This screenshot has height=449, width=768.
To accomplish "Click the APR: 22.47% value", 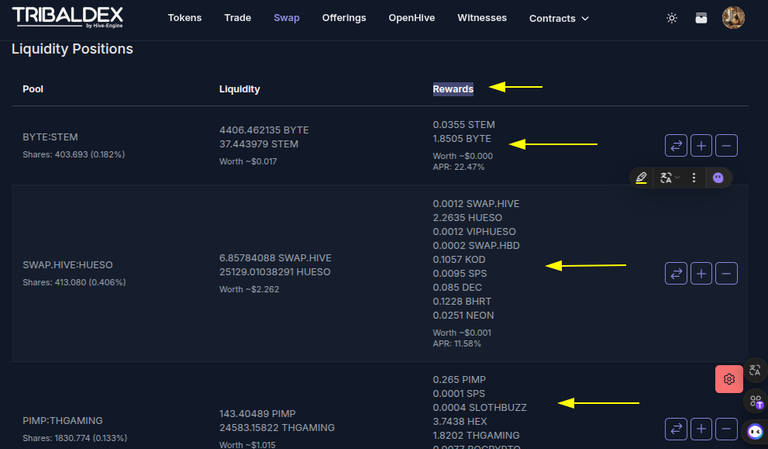I will click(x=458, y=167).
